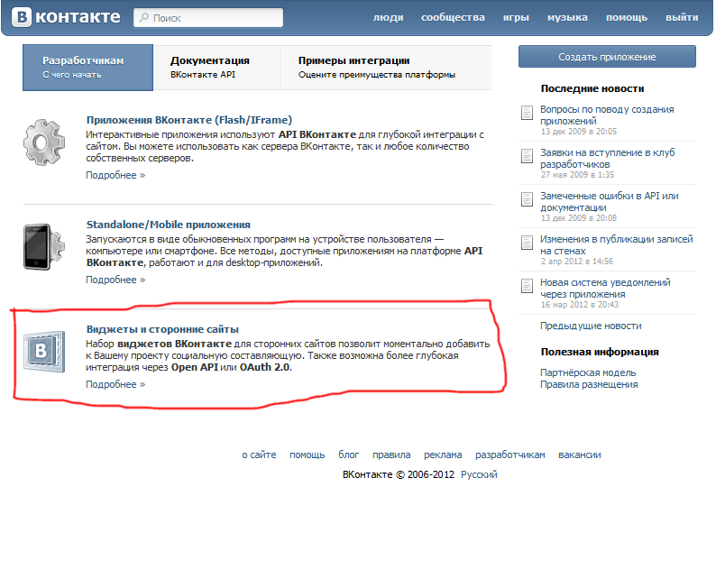Select the Разработчикам tab
This screenshot has height=588, width=716.
pyautogui.click(x=88, y=68)
